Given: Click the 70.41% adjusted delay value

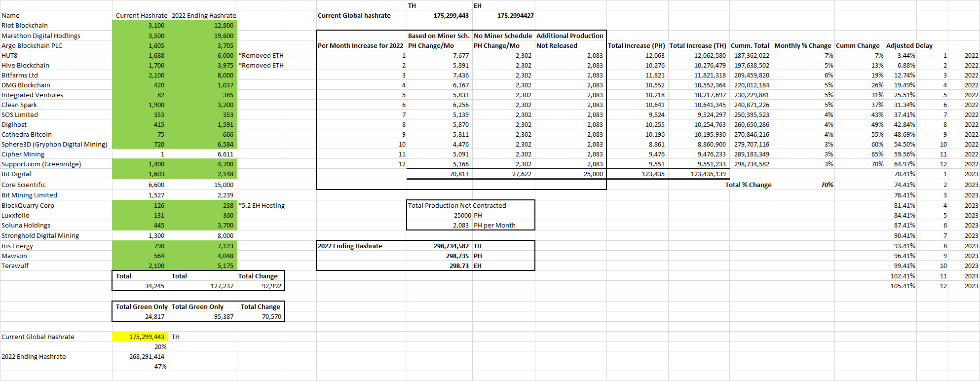Looking at the screenshot, I should pyautogui.click(x=905, y=174).
